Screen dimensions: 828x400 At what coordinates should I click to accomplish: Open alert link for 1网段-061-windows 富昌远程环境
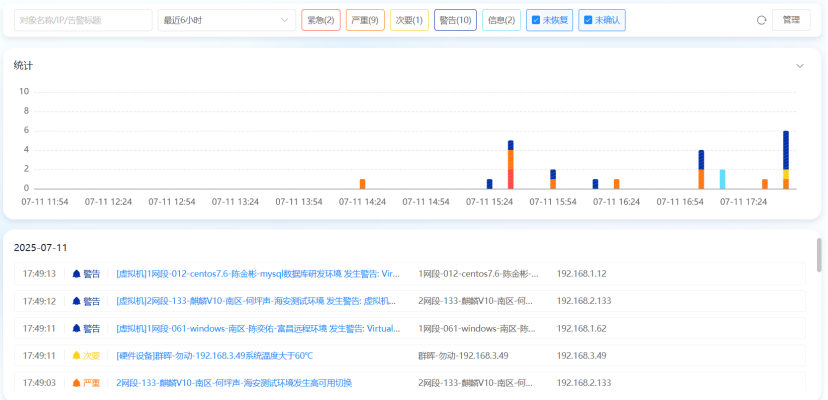point(258,328)
